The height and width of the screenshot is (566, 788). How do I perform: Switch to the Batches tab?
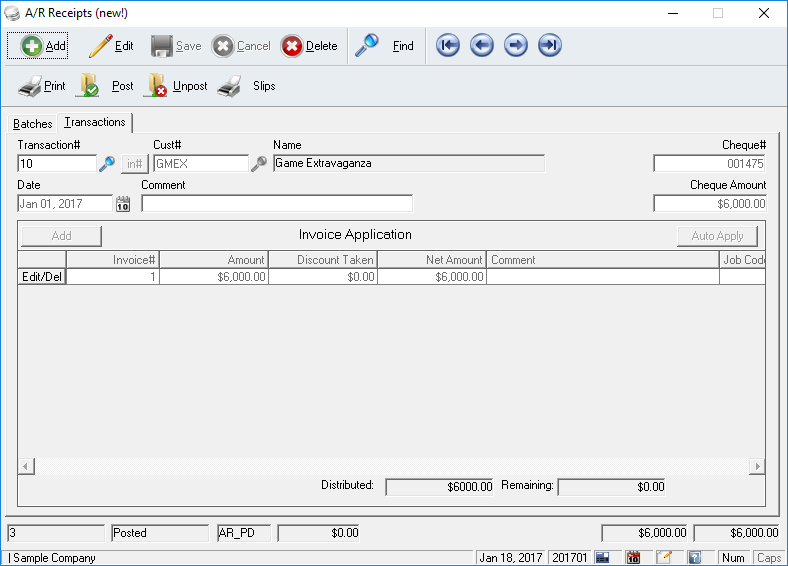(x=32, y=124)
